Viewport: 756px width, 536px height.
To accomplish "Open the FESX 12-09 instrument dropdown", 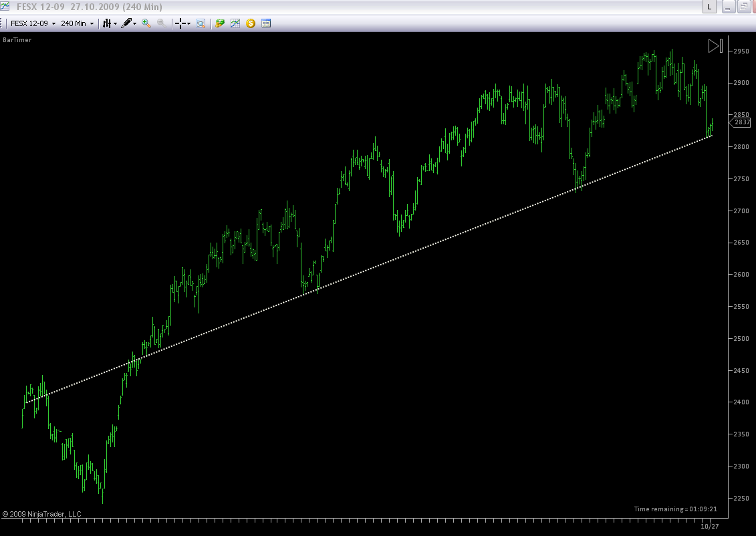I will [33, 23].
